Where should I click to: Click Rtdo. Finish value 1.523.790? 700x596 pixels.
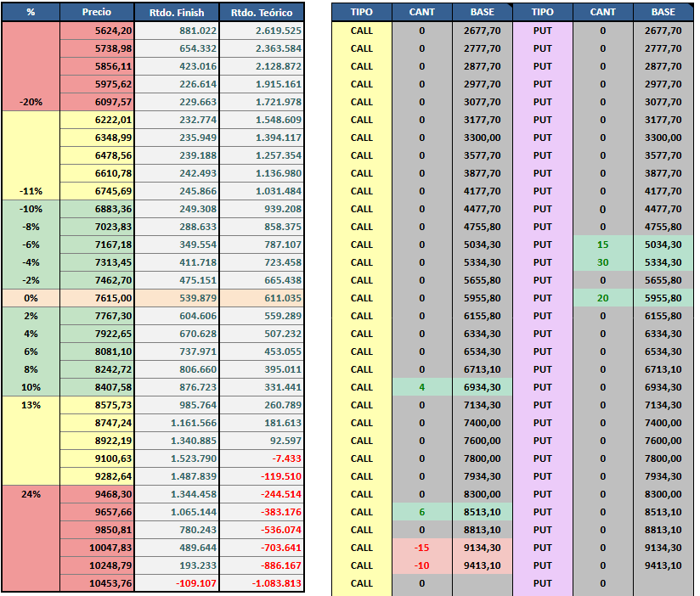(177, 458)
